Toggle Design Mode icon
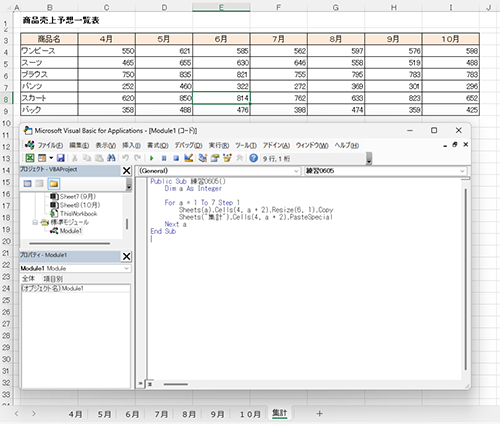 (189, 158)
